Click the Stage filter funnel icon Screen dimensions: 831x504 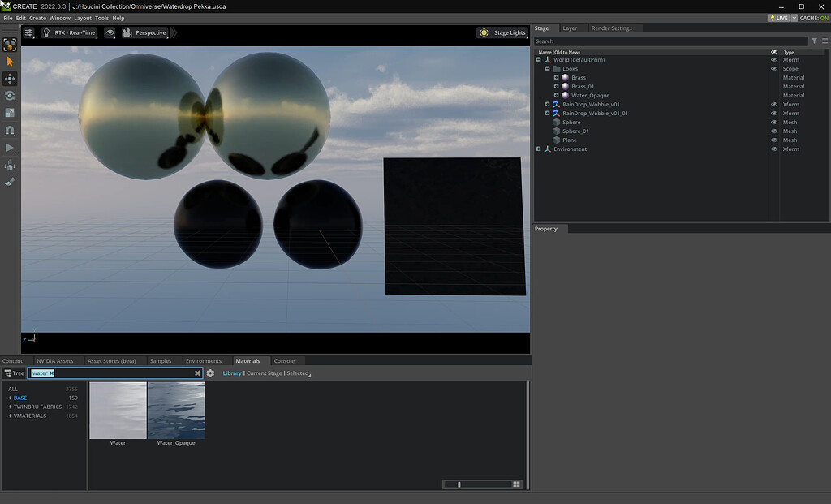click(x=814, y=41)
